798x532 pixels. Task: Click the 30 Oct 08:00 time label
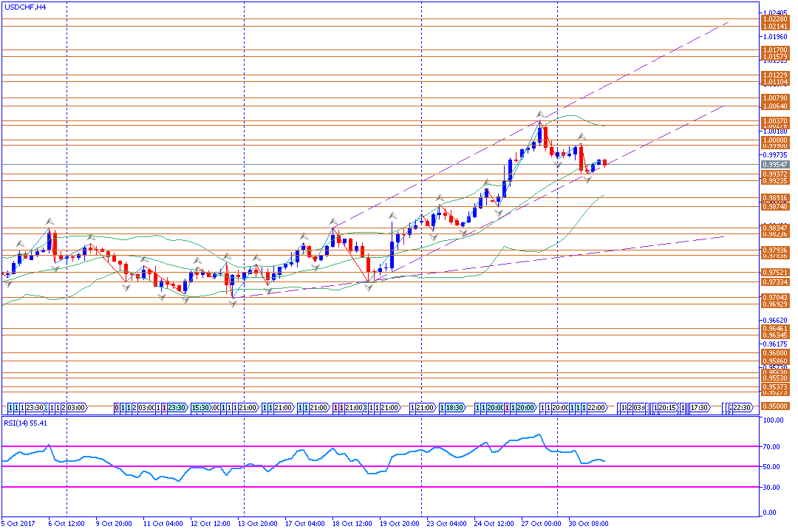click(x=588, y=523)
